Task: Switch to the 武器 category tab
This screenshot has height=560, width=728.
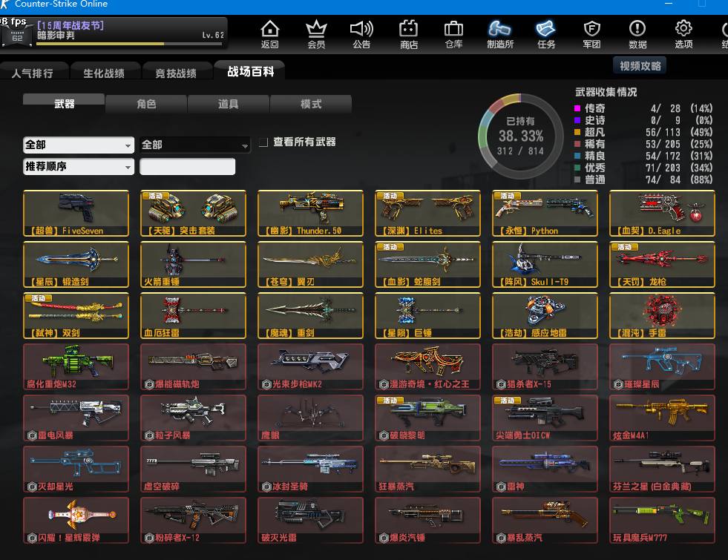Action: 64,103
